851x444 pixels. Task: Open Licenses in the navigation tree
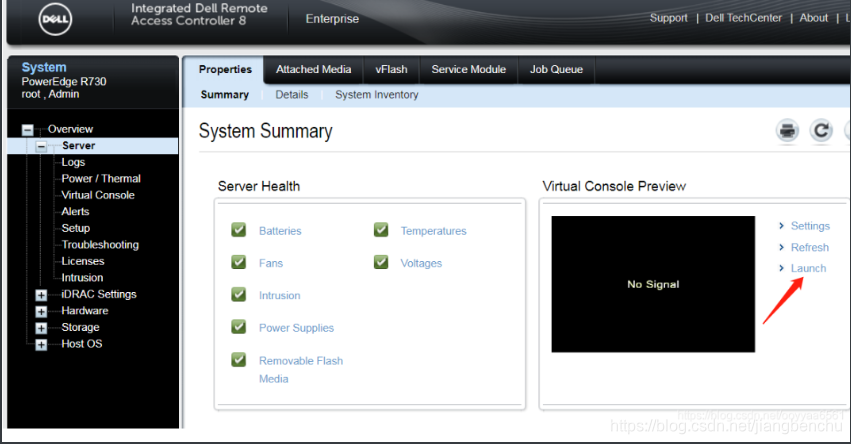coord(82,261)
